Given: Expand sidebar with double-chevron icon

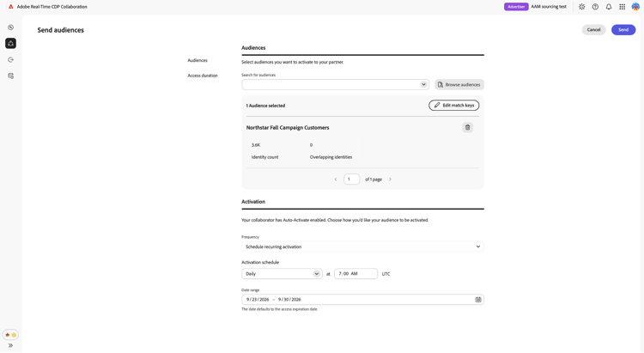Looking at the screenshot, I should pyautogui.click(x=10, y=345).
